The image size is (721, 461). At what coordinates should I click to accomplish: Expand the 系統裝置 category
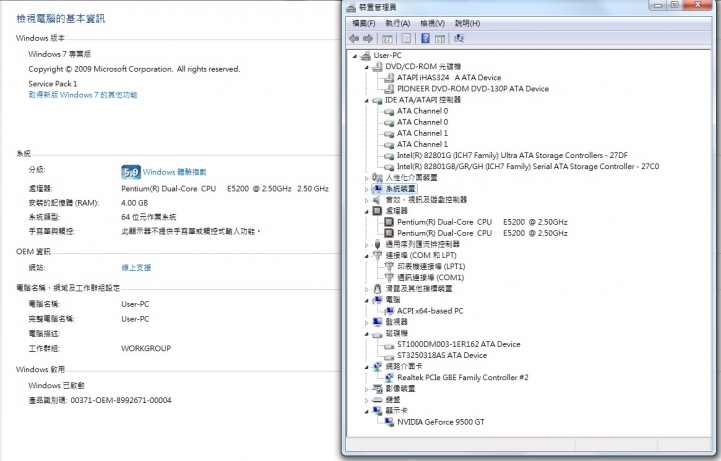pyautogui.click(x=366, y=189)
